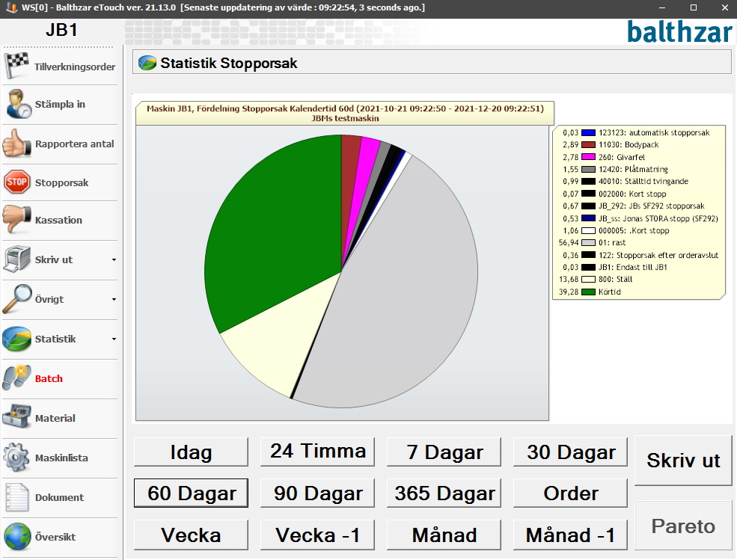Viewport: 737px width, 560px height.
Task: Click the gear Maskinlista icon
Action: (17, 457)
